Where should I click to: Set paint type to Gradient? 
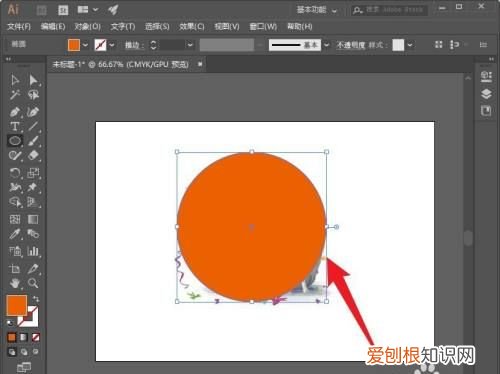point(24,337)
